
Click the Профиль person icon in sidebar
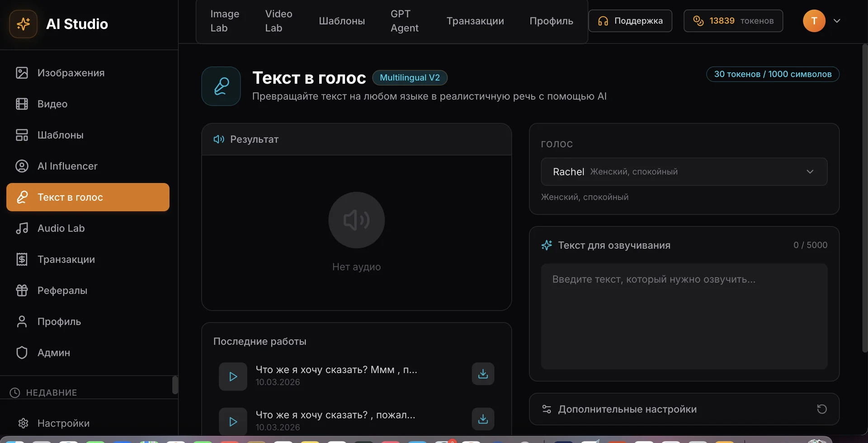coord(22,321)
